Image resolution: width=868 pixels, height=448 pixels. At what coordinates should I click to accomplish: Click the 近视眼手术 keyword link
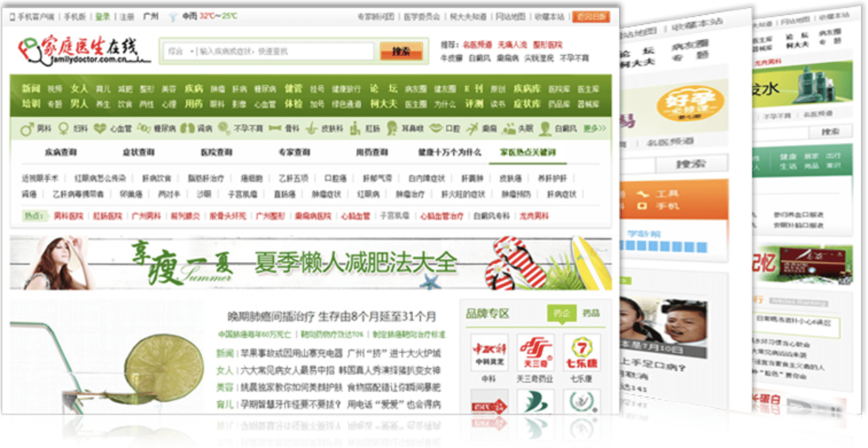pos(41,178)
